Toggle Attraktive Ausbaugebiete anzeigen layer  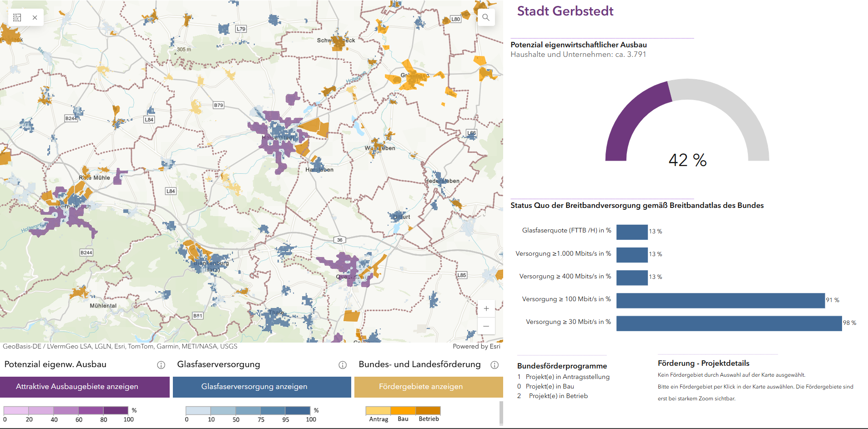pos(85,387)
